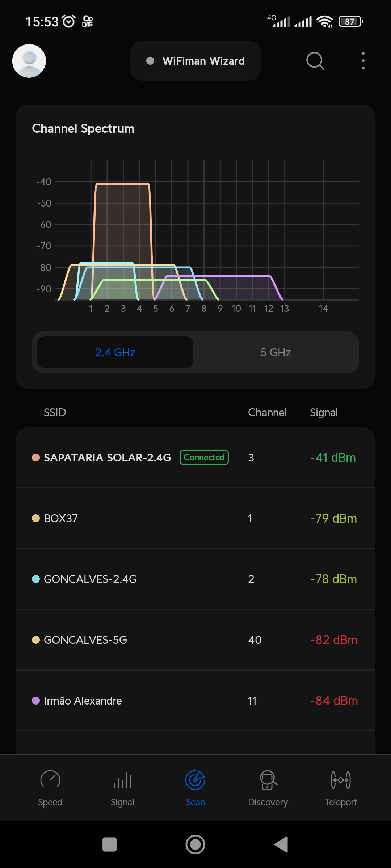The height and width of the screenshot is (868, 391).
Task: Open the WiFiman Wizard selector
Action: pos(195,61)
